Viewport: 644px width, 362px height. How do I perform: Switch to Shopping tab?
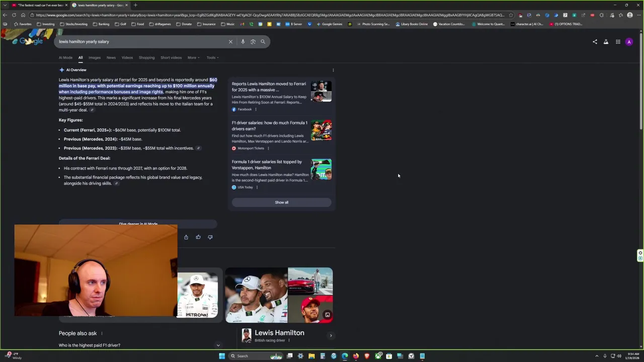[147, 57]
